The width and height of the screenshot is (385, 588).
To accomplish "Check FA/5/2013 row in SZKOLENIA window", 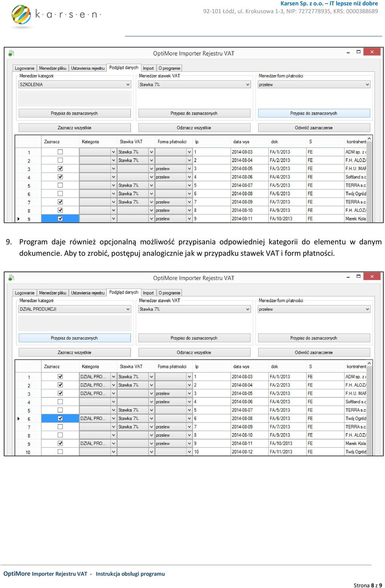I will click(x=60, y=185).
